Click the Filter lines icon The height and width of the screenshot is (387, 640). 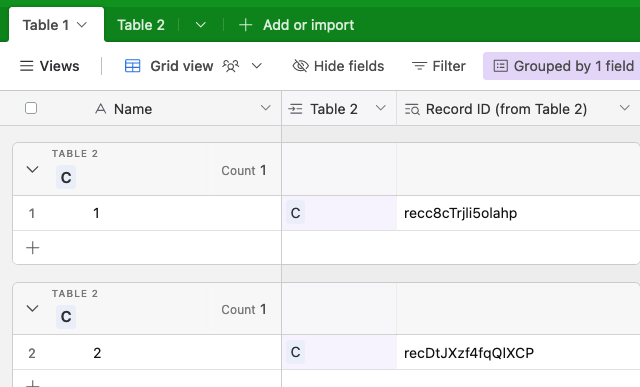(x=419, y=66)
